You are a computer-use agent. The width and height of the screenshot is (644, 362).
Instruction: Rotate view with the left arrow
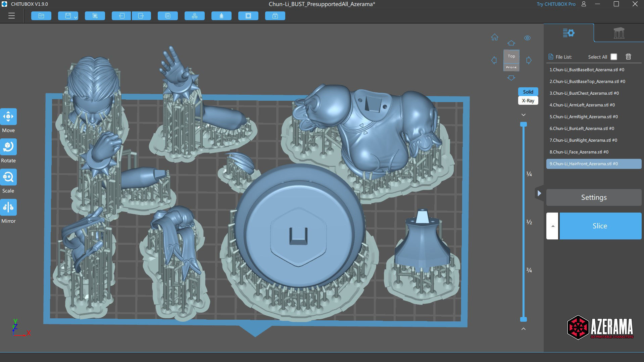[x=494, y=60]
